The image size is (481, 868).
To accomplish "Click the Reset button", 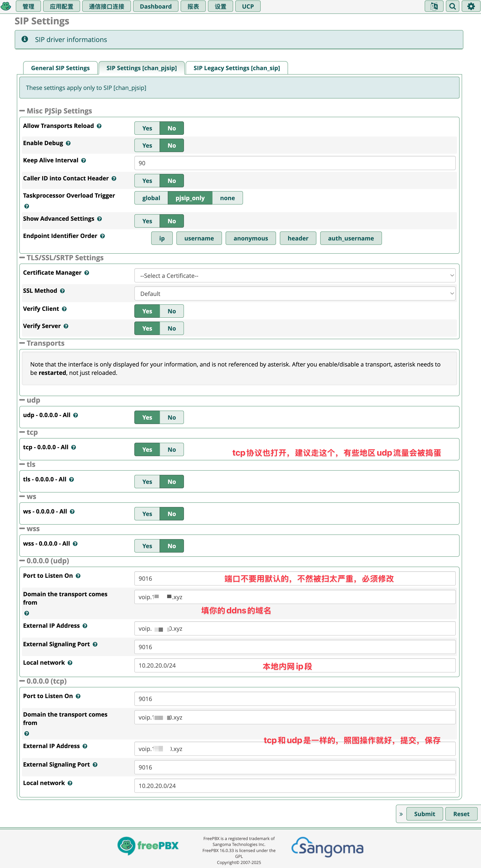I will pos(461,814).
